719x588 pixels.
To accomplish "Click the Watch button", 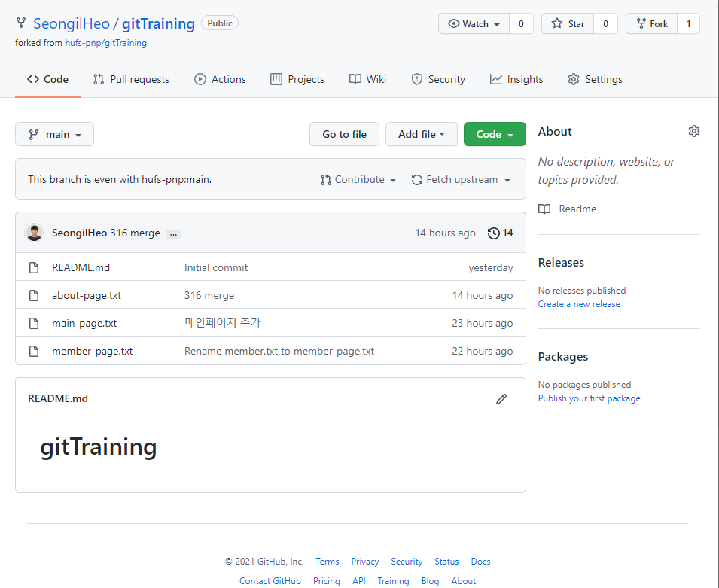I will [474, 24].
